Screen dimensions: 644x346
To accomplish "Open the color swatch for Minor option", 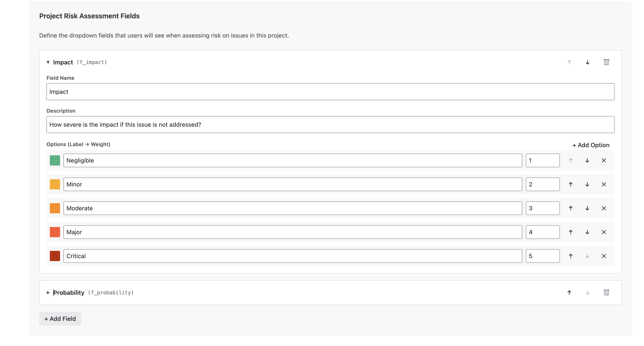I will pos(55,184).
